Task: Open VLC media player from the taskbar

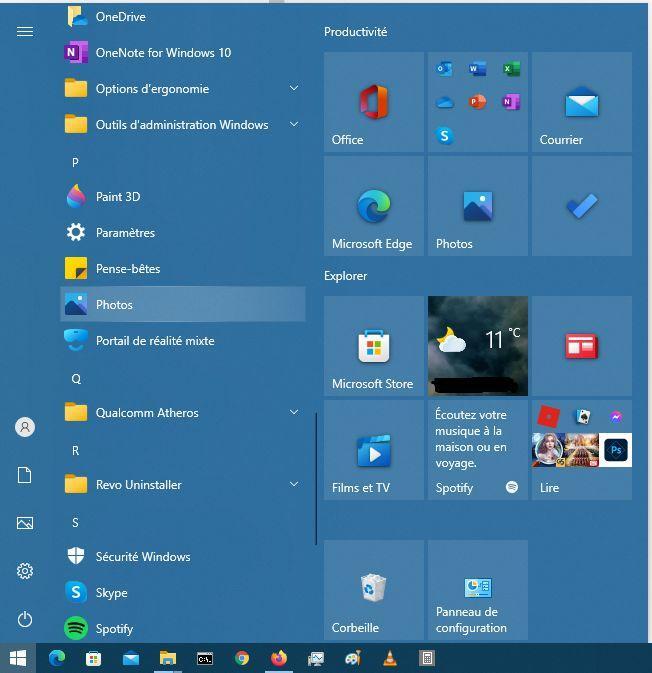Action: pos(390,658)
